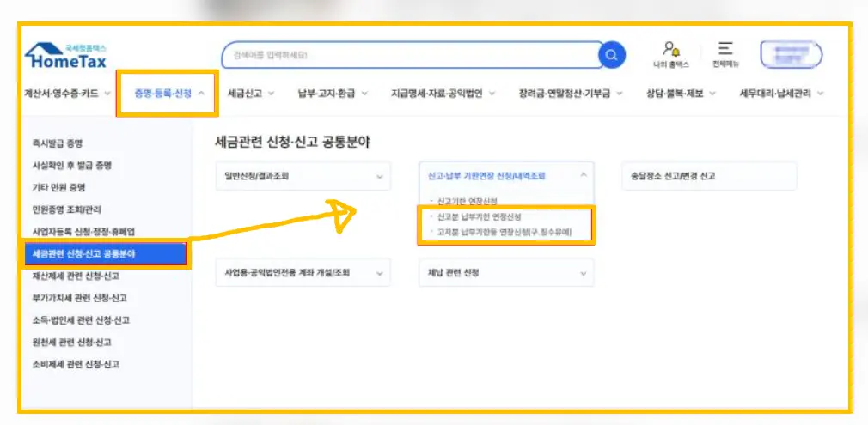Click 일반신청/결과조회 label text
This screenshot has width=868, height=425.
coord(256,176)
